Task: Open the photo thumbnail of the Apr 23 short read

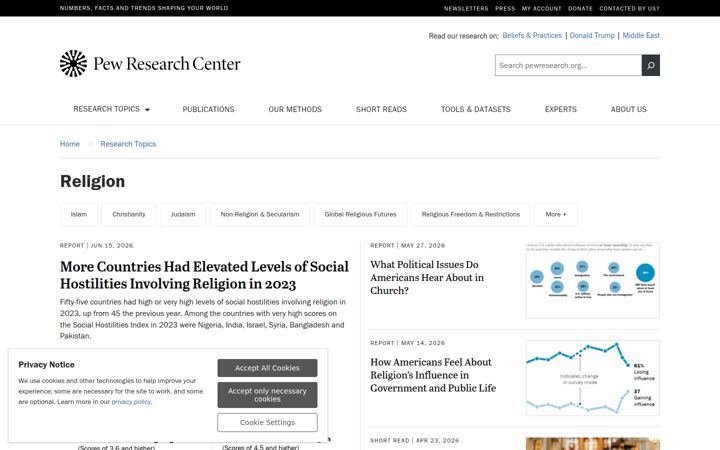Action: (593, 444)
